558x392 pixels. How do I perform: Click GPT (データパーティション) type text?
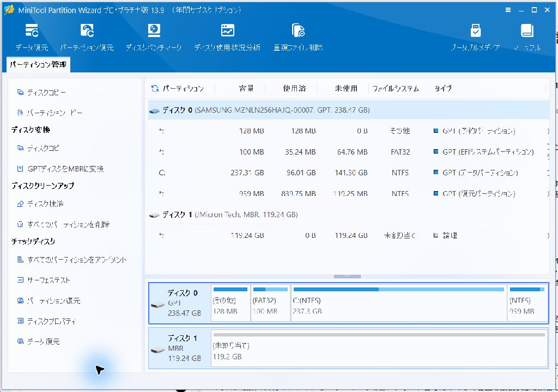tap(480, 173)
